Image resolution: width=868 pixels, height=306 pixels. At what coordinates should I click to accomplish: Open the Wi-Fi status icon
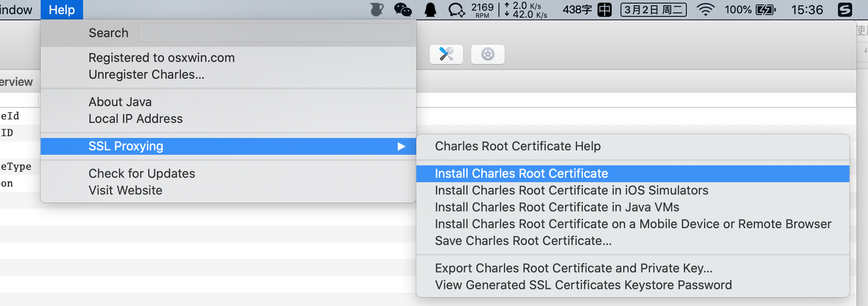pos(705,10)
